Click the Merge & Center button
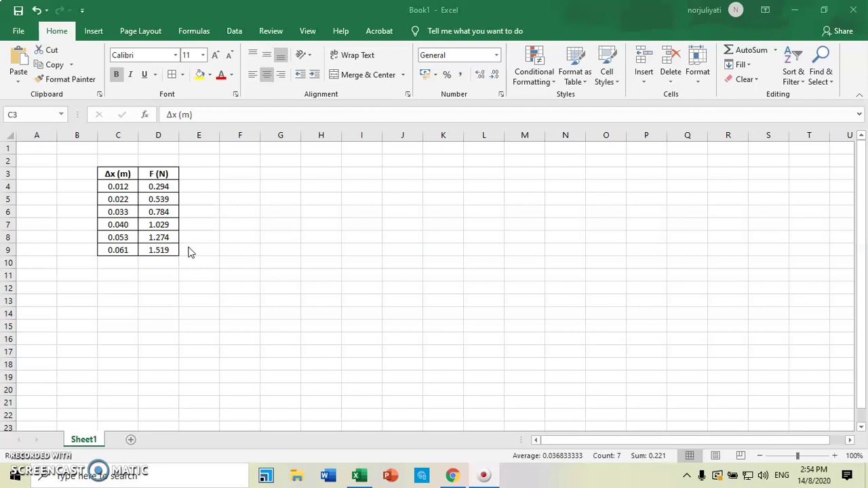The height and width of the screenshot is (488, 868). click(x=362, y=75)
